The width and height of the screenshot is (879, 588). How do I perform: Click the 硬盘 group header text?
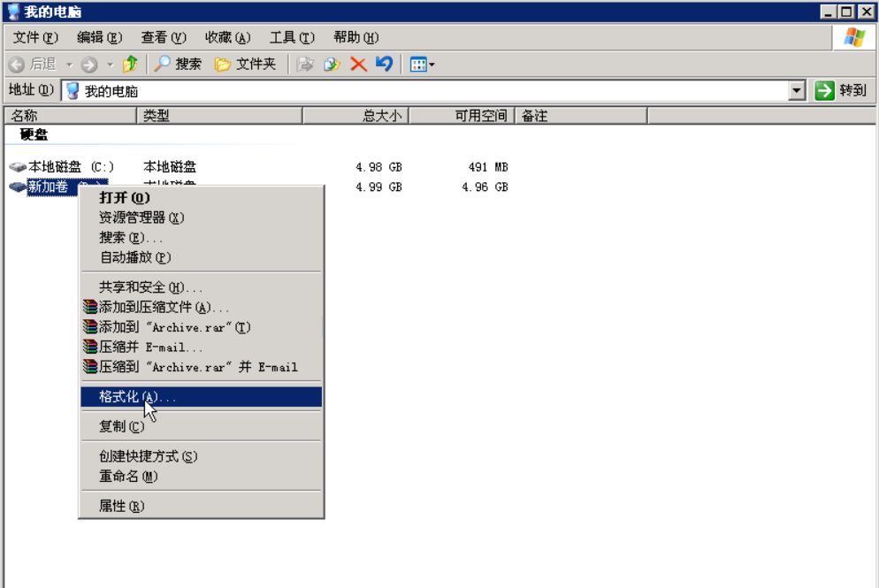pyautogui.click(x=34, y=134)
